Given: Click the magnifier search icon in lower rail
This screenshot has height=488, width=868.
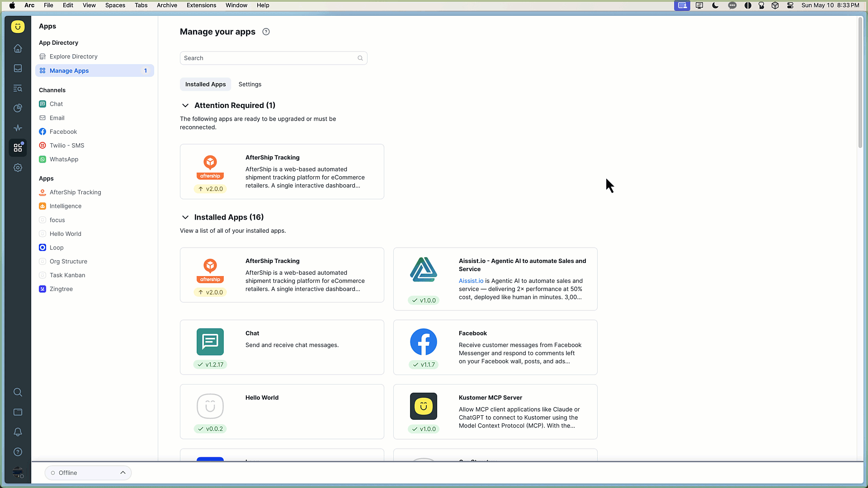Looking at the screenshot, I should tap(18, 392).
